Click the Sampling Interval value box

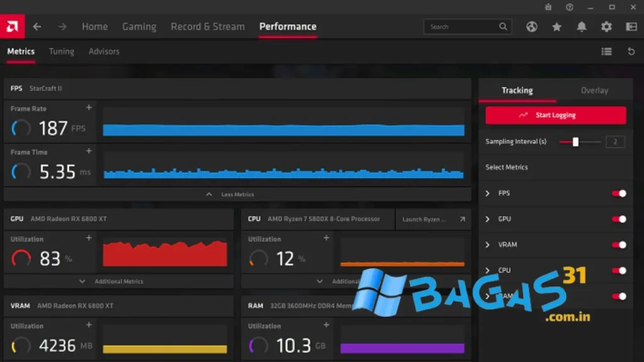coord(615,141)
